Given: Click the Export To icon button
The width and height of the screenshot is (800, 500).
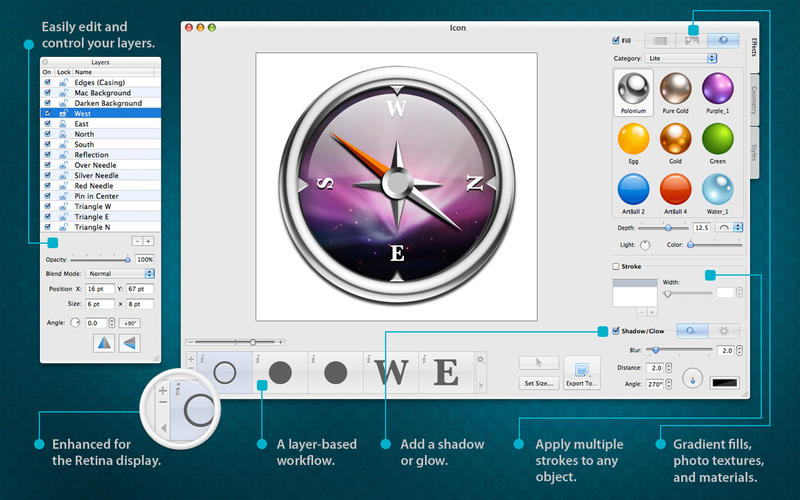Looking at the screenshot, I should pyautogui.click(x=582, y=370).
